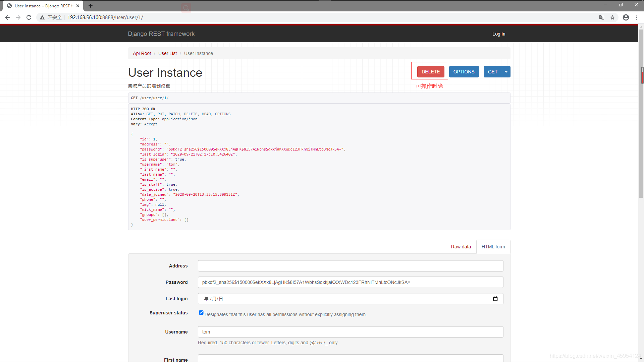Open calendar picker in Last login field
This screenshot has height=362, width=644.
[495, 299]
